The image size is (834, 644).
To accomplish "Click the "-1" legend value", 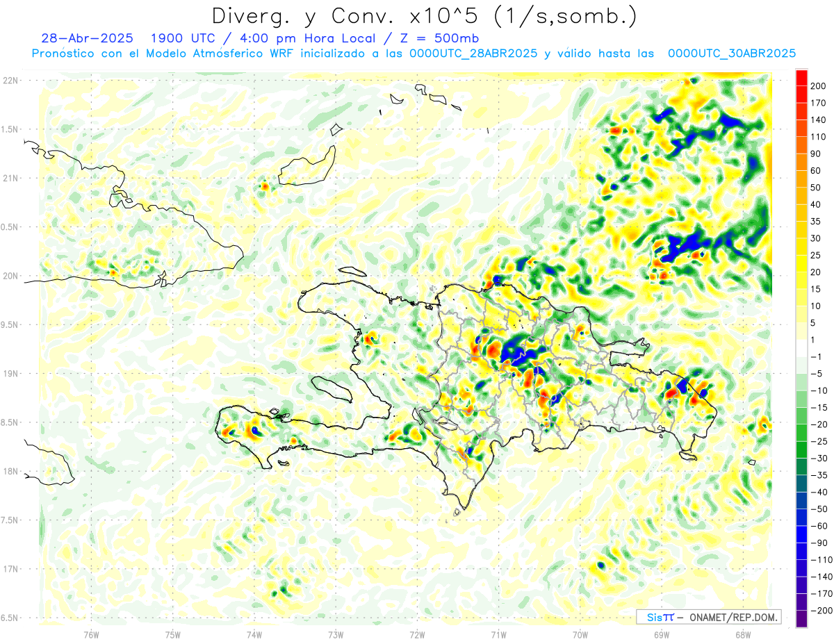I will [x=817, y=357].
